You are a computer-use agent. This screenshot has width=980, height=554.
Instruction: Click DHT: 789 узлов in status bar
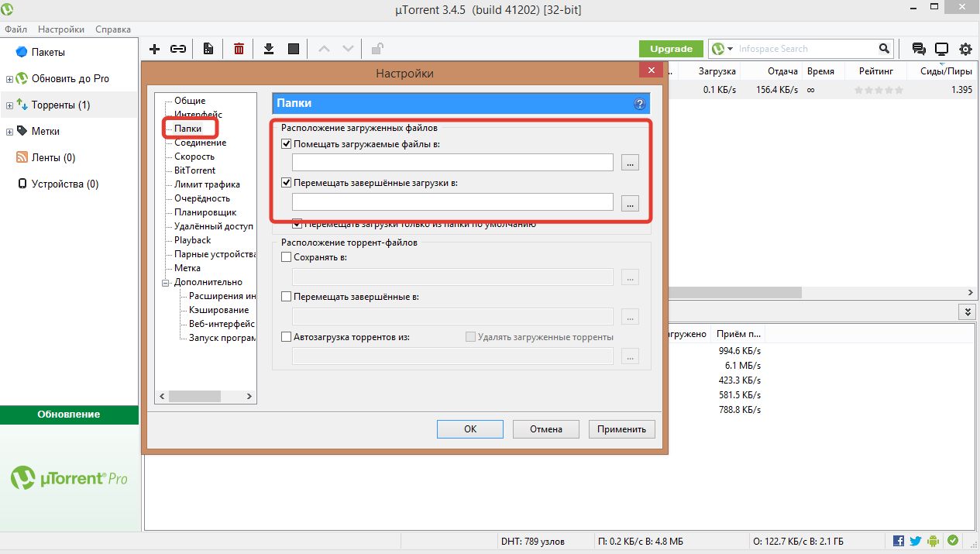point(533,541)
